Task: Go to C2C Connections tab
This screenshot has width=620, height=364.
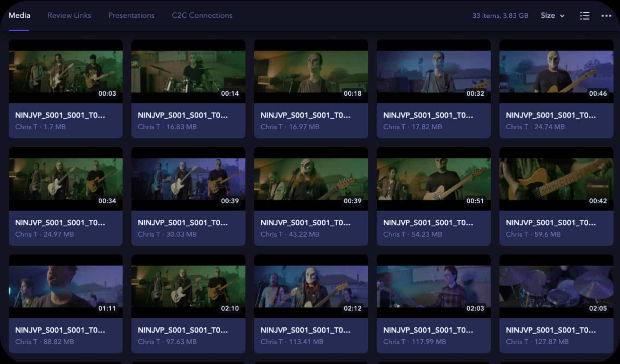Action: [202, 16]
